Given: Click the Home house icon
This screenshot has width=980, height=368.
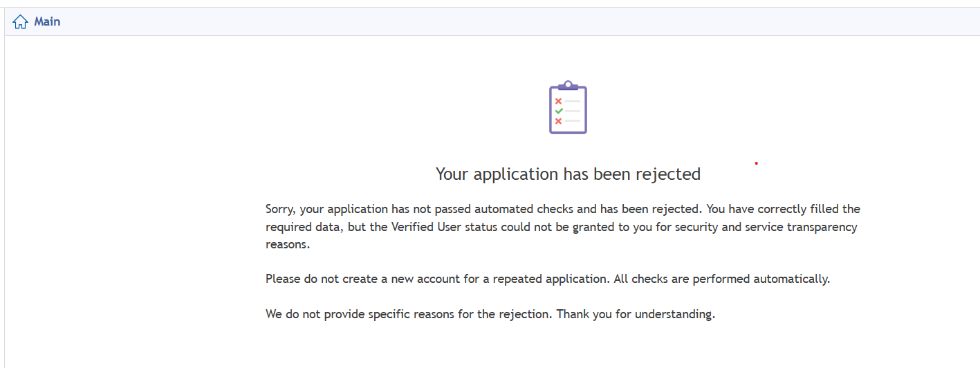Looking at the screenshot, I should coord(20,22).
